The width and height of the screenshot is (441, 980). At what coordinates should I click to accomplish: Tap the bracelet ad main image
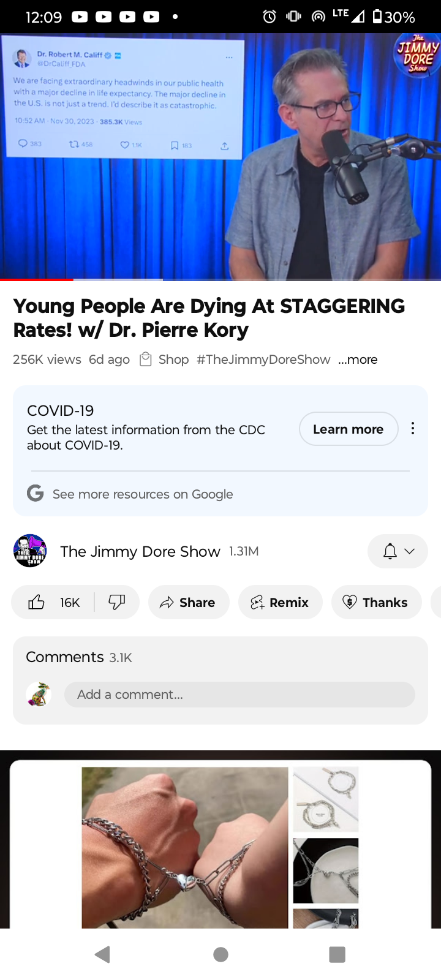click(185, 848)
